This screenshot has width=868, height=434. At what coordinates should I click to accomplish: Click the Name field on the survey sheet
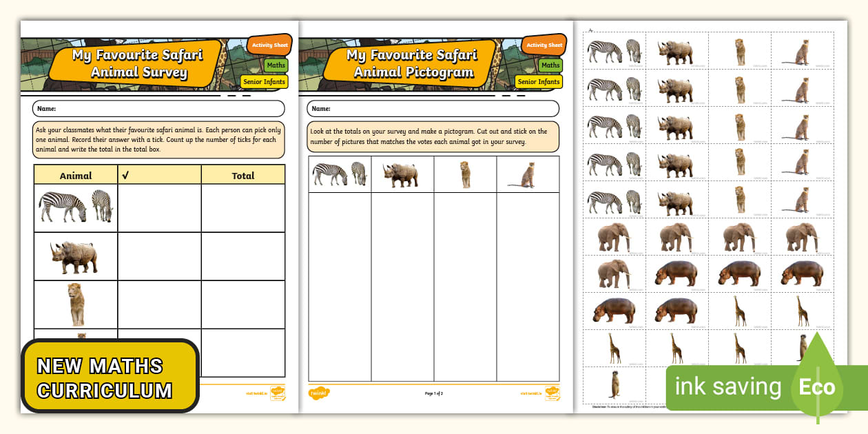[x=157, y=108]
